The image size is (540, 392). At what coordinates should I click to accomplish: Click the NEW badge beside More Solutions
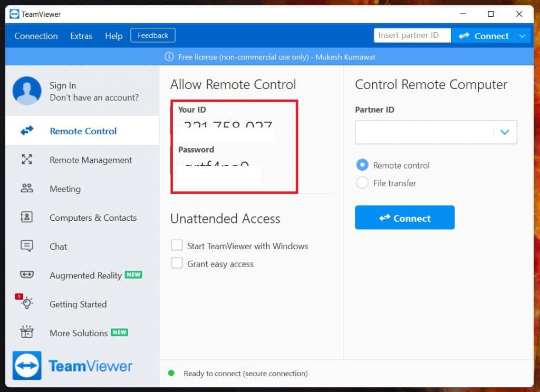[x=120, y=332]
